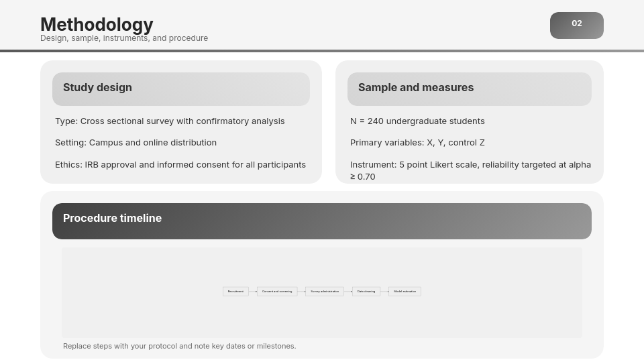Select the Sample and measures header
644x362 pixels.
[x=415, y=88]
